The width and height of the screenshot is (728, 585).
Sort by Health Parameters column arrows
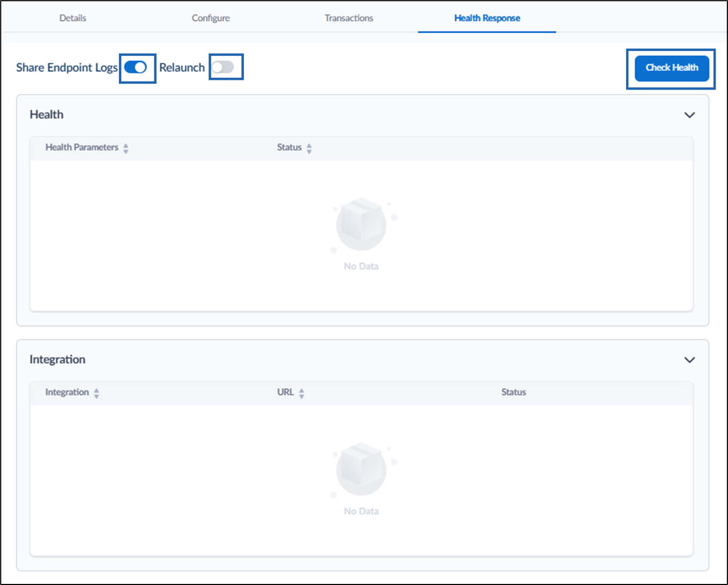pyautogui.click(x=126, y=148)
